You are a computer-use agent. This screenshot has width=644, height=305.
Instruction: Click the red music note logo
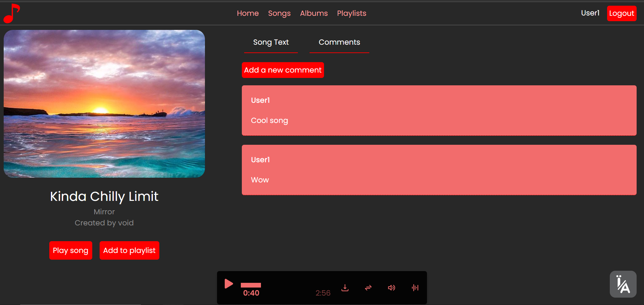[x=12, y=13]
